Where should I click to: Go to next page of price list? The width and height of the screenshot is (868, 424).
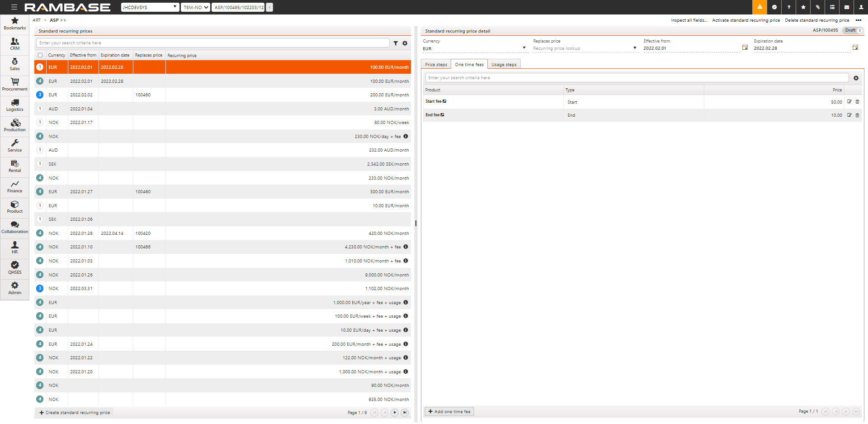coord(395,413)
